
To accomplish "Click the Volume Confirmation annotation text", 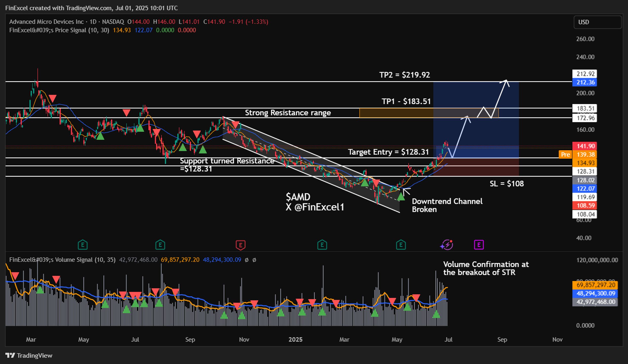I will click(x=486, y=268).
